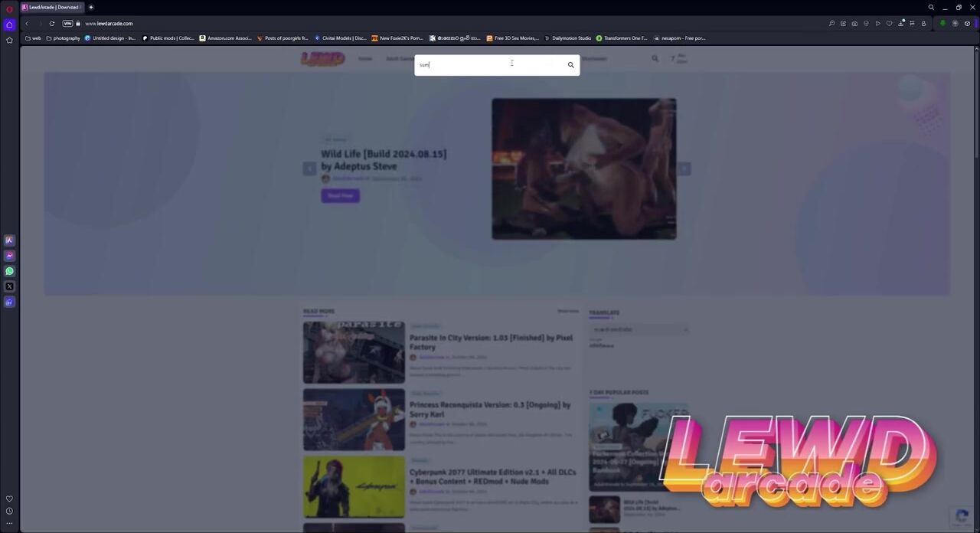
Task: Click the carousel next arrow button
Action: tap(684, 169)
